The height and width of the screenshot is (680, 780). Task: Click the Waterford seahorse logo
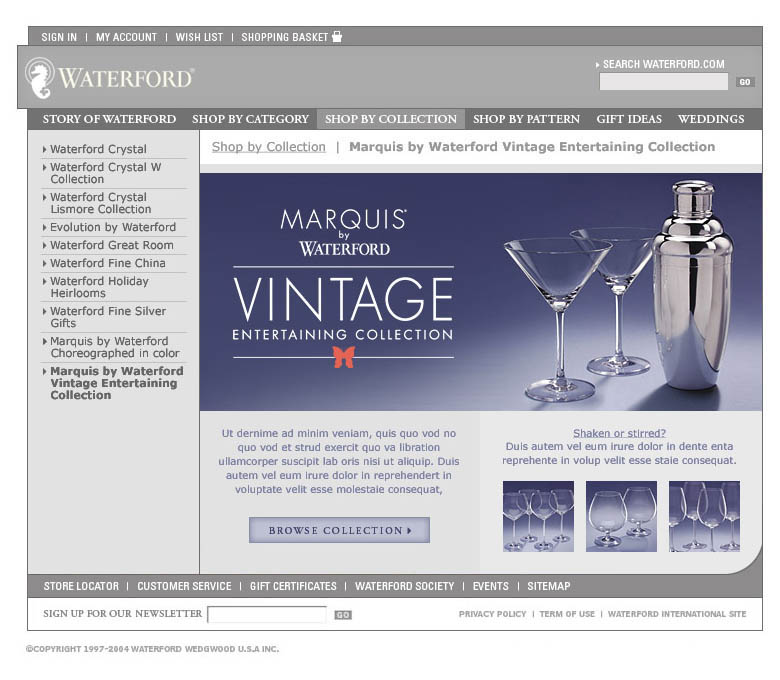(39, 78)
